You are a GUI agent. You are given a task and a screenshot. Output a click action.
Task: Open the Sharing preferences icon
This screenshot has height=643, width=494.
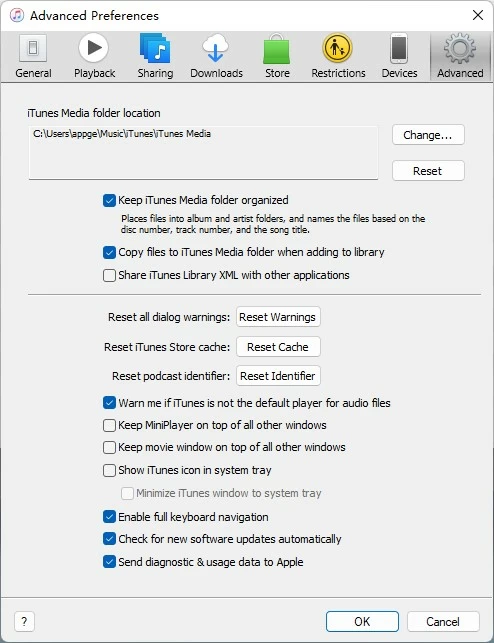155,48
